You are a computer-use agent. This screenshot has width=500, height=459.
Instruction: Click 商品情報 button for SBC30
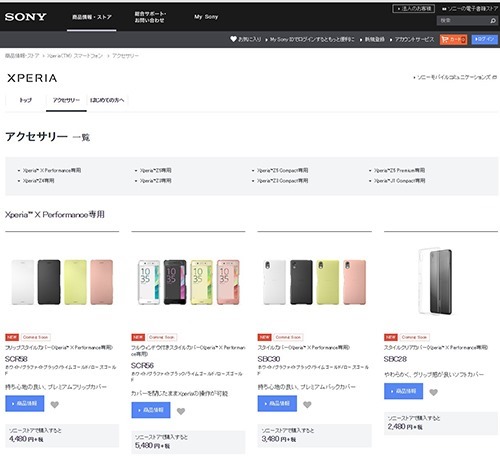pyautogui.click(x=277, y=404)
